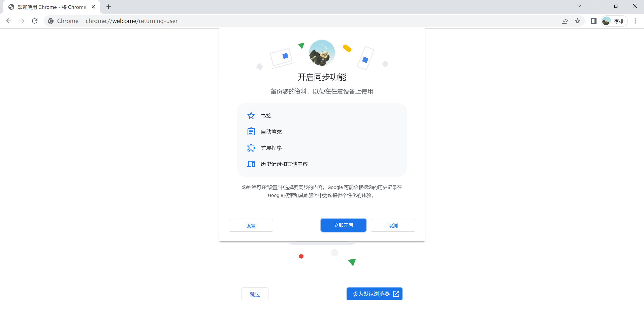Click the forward navigation arrow
The image size is (644, 333).
coord(22,21)
